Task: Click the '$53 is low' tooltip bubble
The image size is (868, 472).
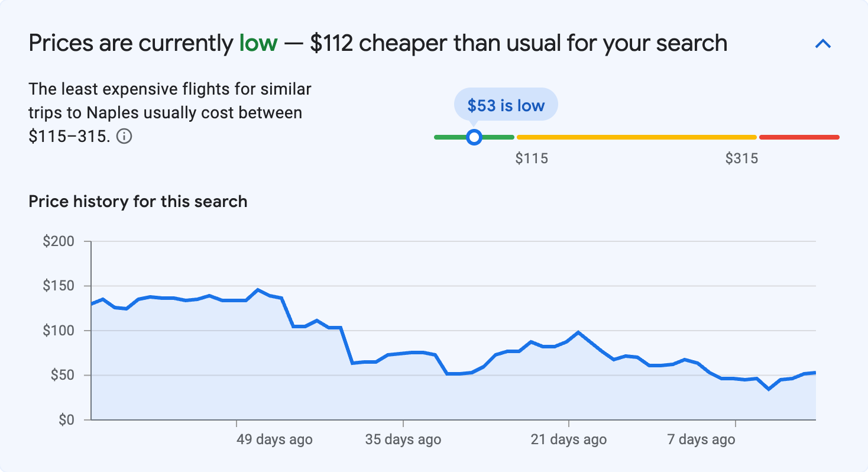Action: pyautogui.click(x=506, y=104)
